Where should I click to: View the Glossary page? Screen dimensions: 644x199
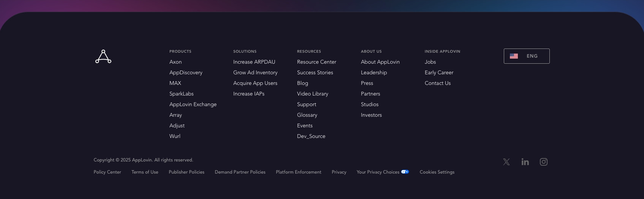point(307,115)
